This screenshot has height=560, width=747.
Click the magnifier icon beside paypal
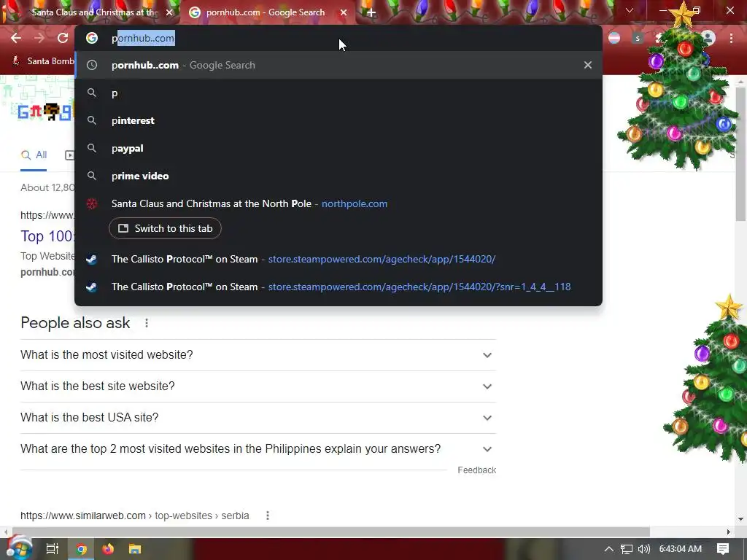coord(92,148)
